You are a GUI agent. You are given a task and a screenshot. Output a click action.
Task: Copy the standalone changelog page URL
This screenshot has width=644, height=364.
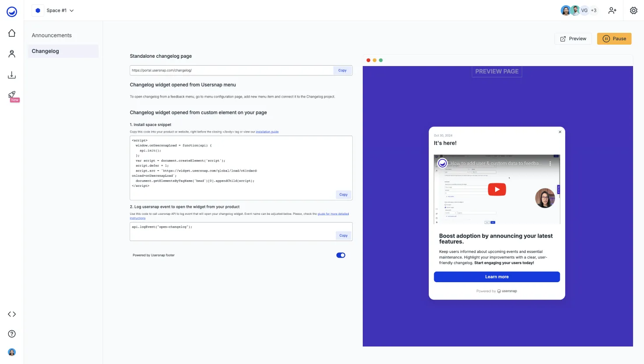[342, 70]
